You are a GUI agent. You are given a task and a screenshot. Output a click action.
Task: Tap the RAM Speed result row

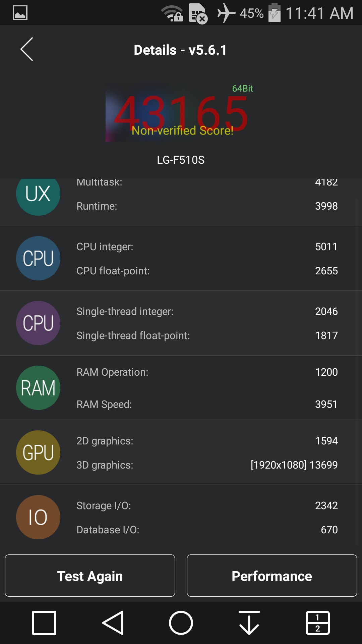click(x=207, y=404)
